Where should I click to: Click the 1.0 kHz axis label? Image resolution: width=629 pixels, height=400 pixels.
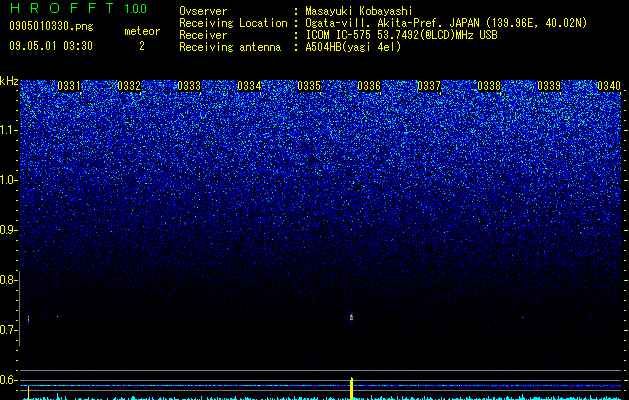pos(9,180)
